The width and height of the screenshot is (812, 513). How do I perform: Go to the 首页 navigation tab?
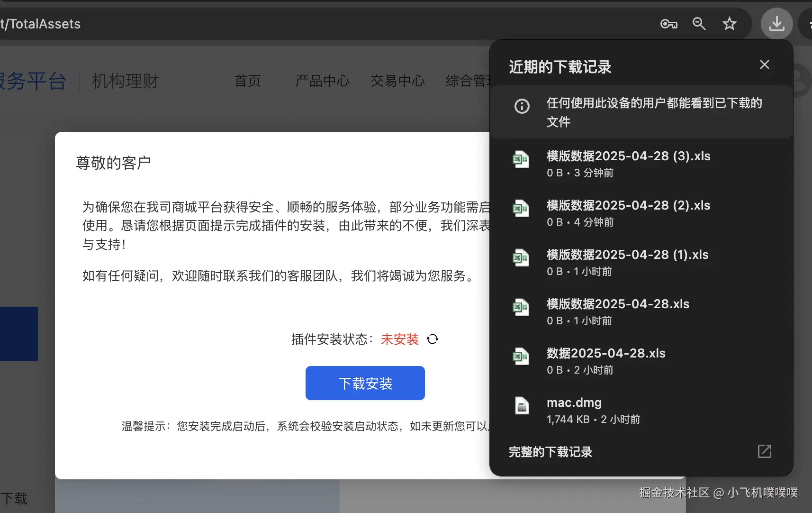[x=247, y=81]
